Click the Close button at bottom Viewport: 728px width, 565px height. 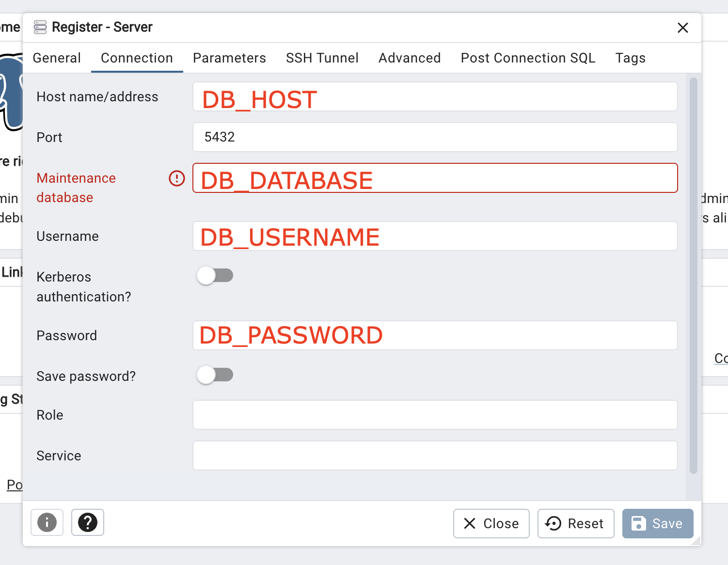491,523
